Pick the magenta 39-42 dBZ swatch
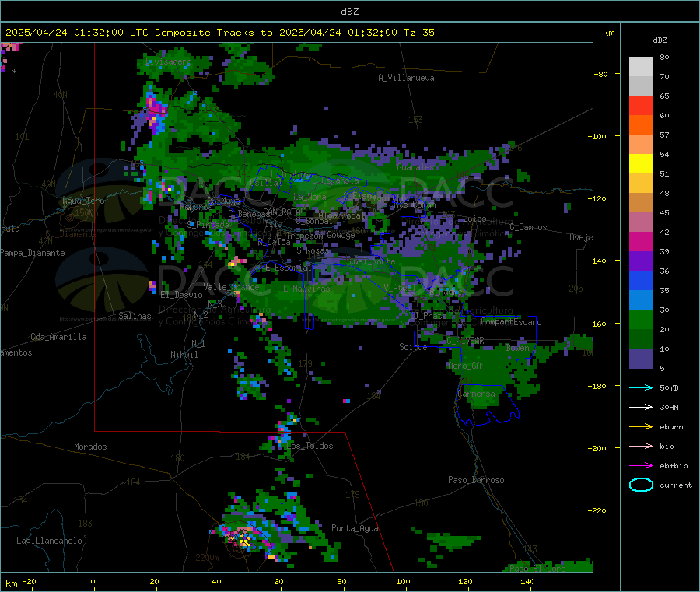Viewport: 700px width, 592px height. pos(641,241)
